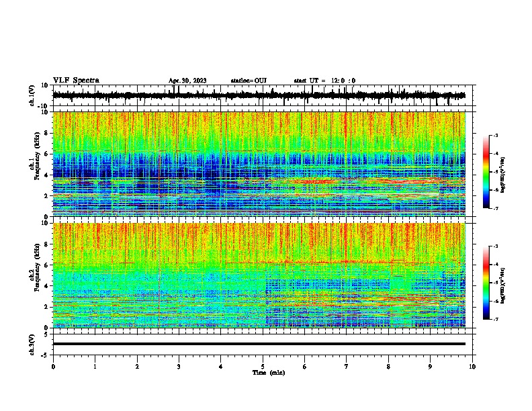
Task: Click the "5" tick on the time axis
Action: [263, 367]
